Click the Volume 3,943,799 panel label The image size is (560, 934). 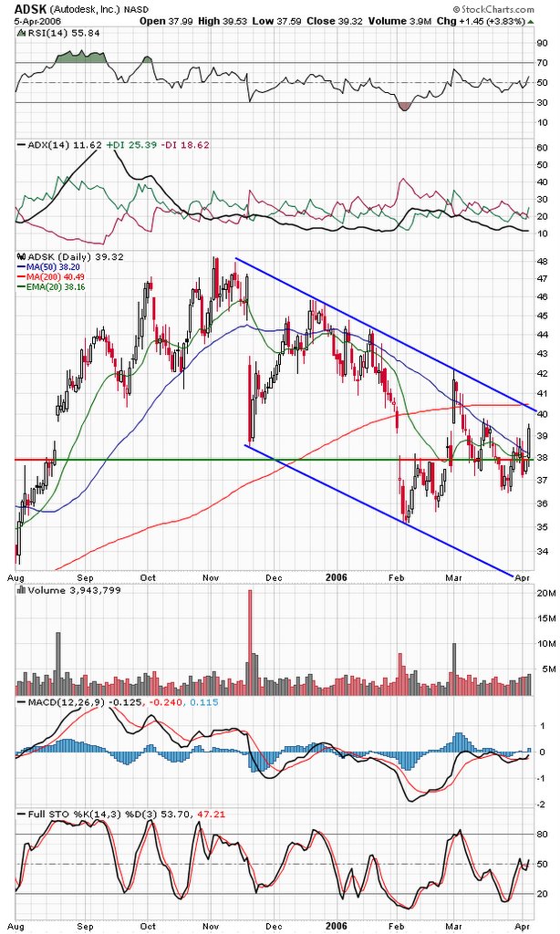[75, 590]
